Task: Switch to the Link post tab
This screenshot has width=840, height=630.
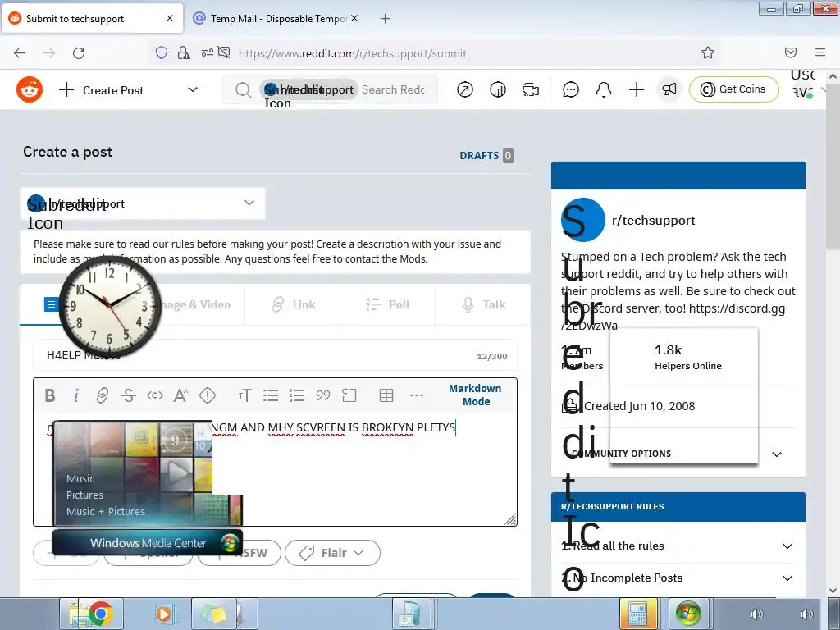Action: (293, 304)
